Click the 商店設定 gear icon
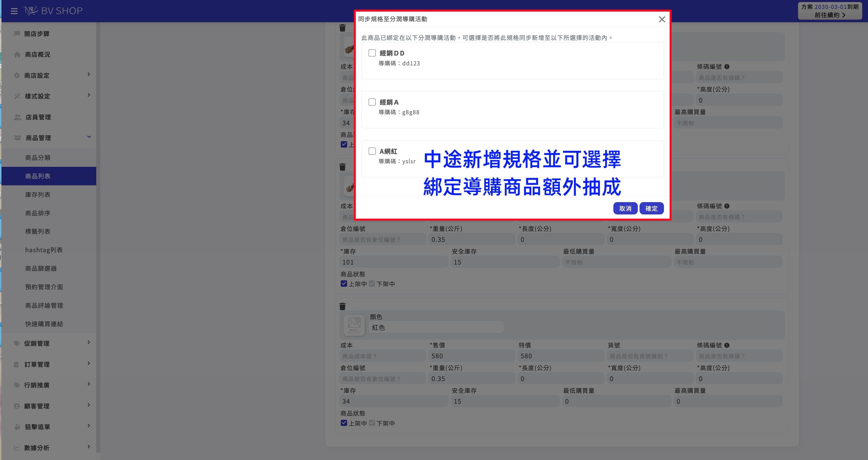Viewport: 868px width, 460px height. (17, 76)
